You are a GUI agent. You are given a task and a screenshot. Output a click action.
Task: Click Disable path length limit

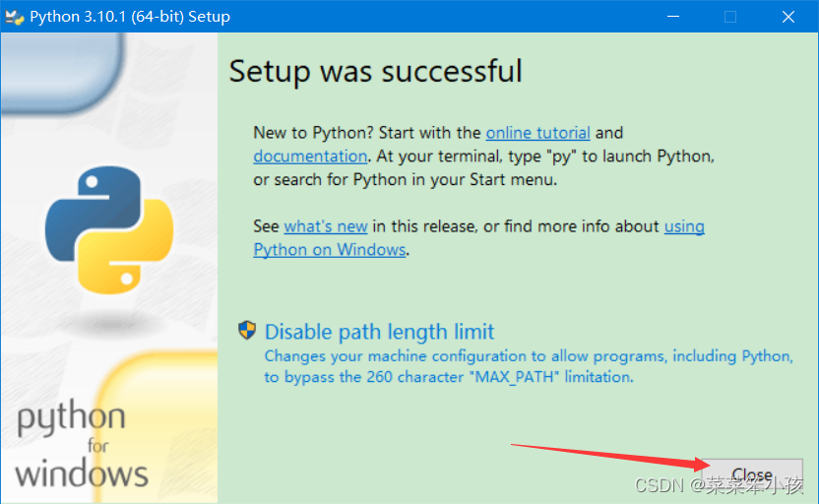(x=379, y=332)
